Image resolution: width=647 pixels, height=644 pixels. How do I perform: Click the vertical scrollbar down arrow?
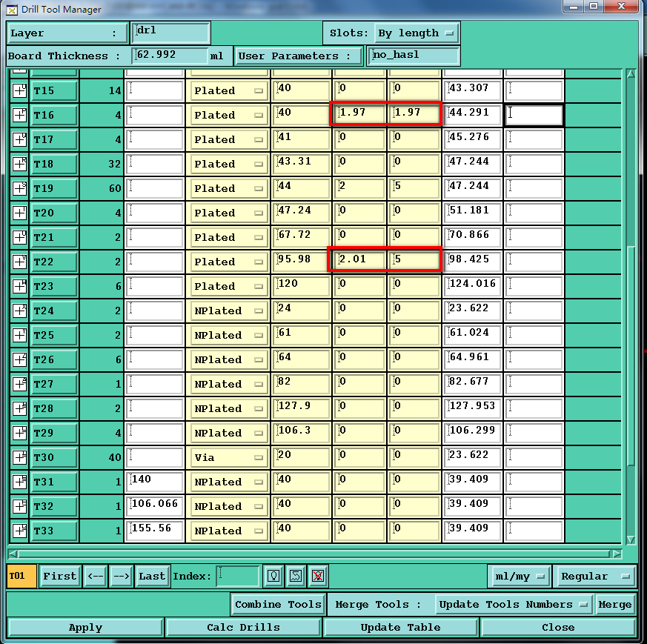(x=631, y=540)
